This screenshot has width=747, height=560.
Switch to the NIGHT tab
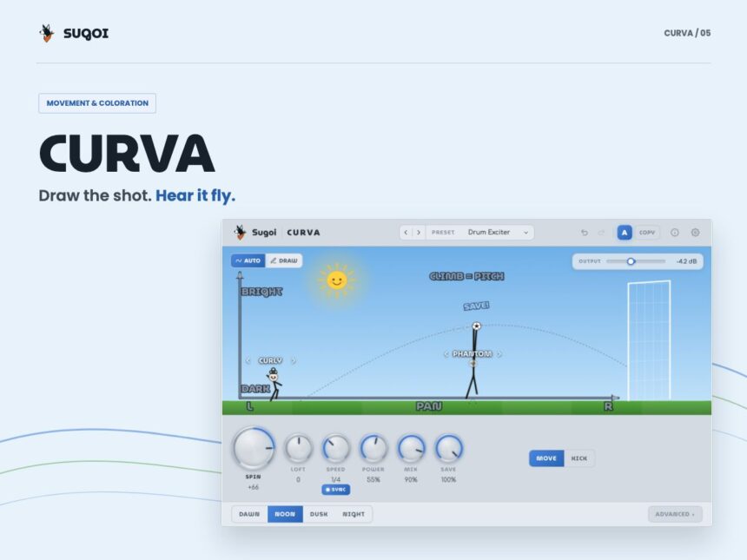click(x=354, y=514)
